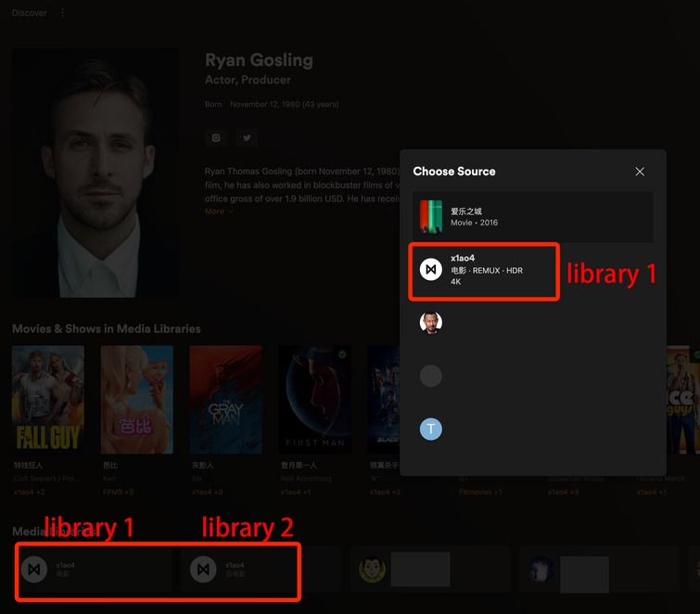This screenshot has height=614, width=700.
Task: Open the Nice Guys poster
Action: (x=683, y=400)
